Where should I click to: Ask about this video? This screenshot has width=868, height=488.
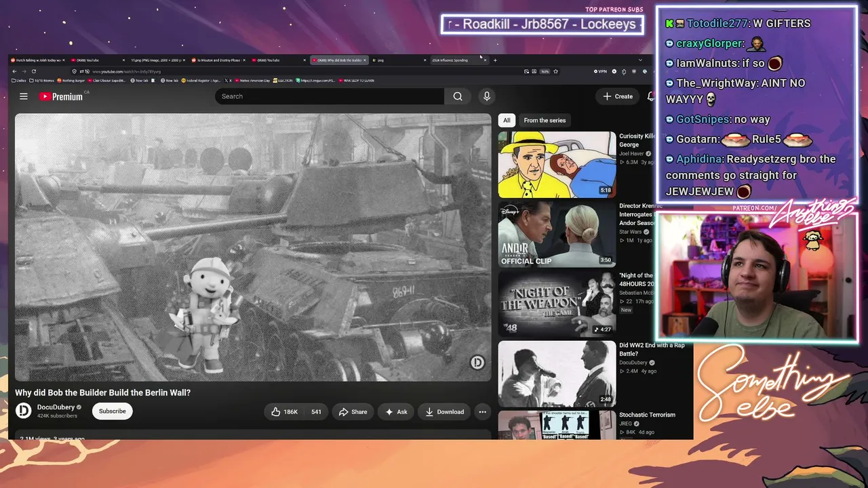pyautogui.click(x=397, y=411)
